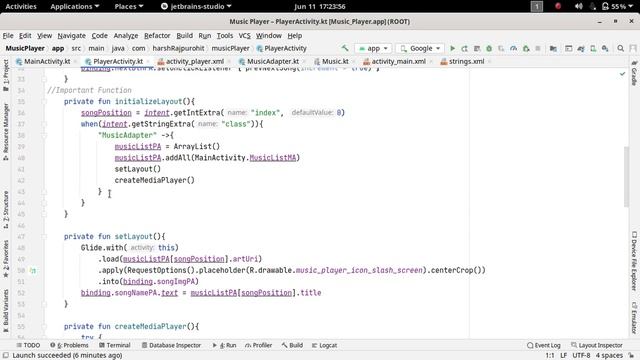Click the gutter icon at line 50
Screen dimensions: 640x360
[x=33, y=270]
